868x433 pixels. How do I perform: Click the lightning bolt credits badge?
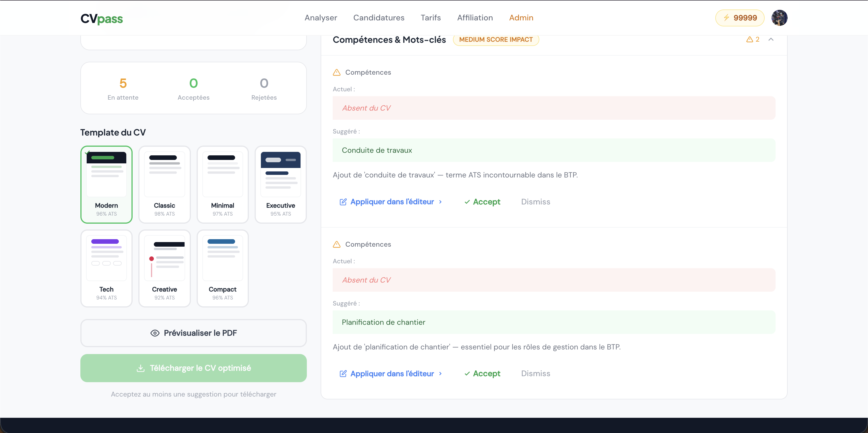(x=740, y=18)
